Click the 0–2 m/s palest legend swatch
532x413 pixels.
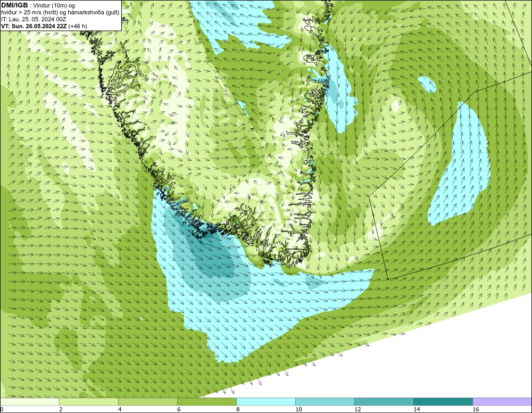(30, 402)
